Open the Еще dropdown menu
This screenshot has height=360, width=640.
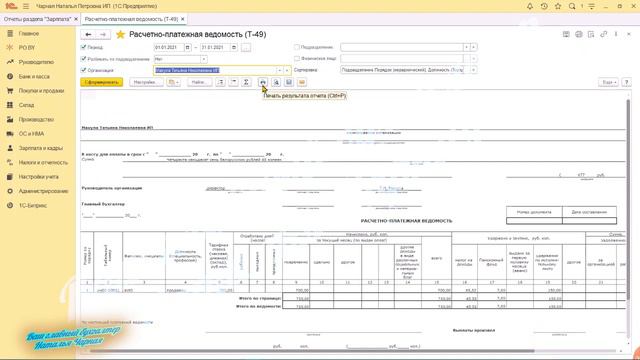(x=608, y=82)
